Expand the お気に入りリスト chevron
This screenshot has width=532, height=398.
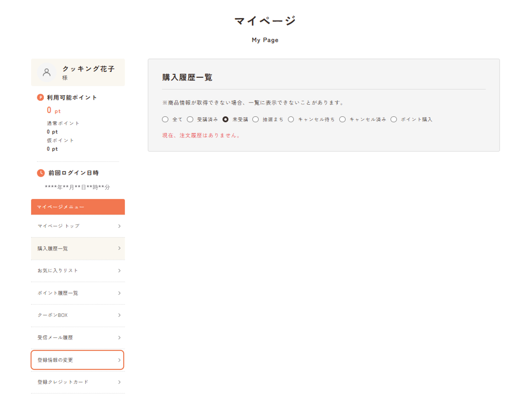[x=119, y=271]
